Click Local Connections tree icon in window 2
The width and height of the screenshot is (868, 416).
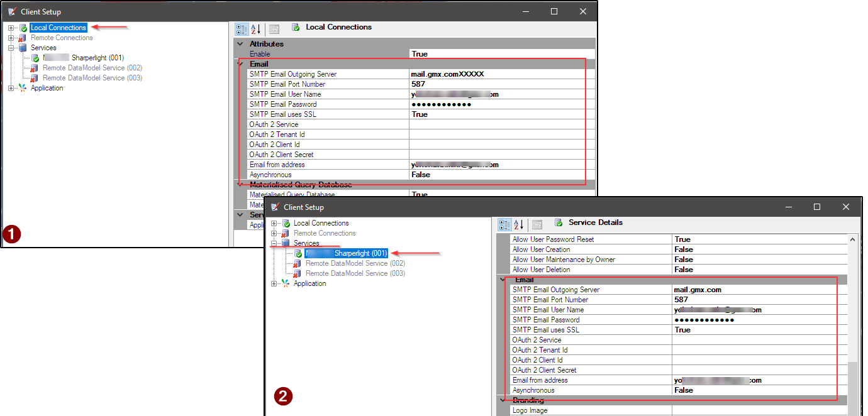tap(286, 223)
